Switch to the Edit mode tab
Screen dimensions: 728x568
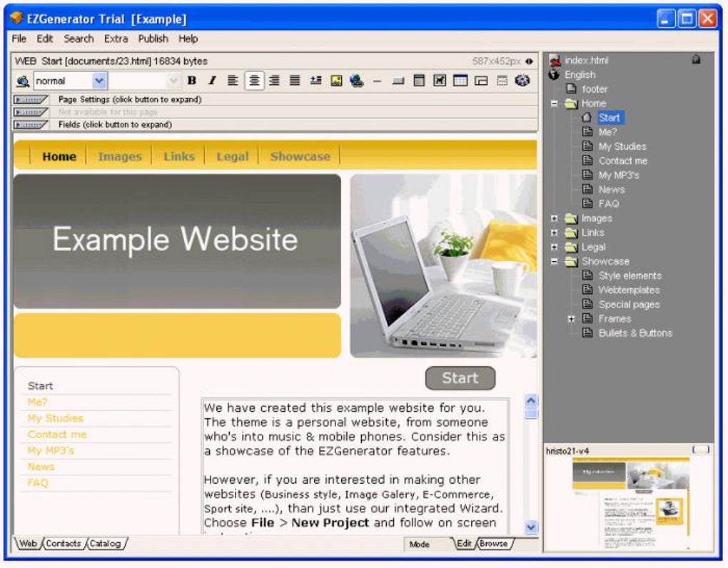pyautogui.click(x=464, y=544)
